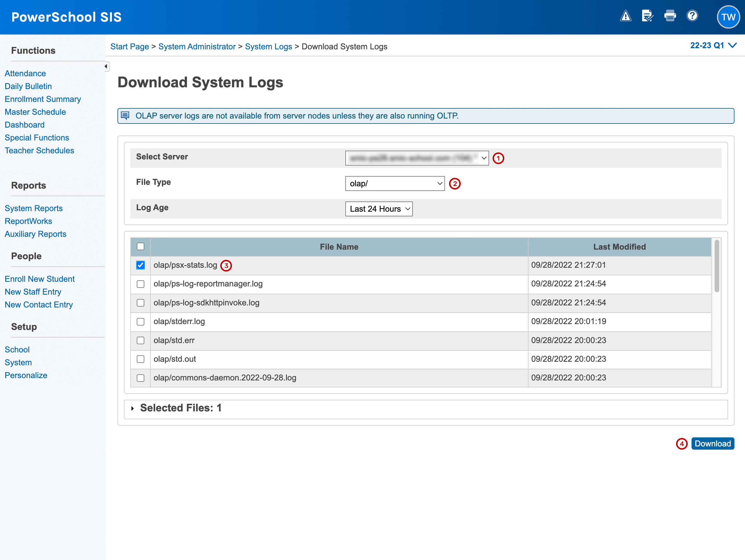
Task: Uncheck the olap/psx-stats.log checkbox
Action: 141,265
